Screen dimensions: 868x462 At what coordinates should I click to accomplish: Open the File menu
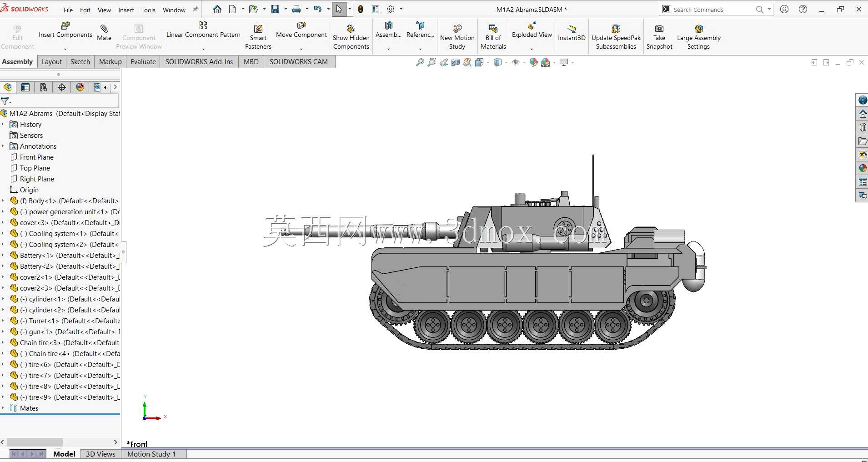tap(68, 10)
